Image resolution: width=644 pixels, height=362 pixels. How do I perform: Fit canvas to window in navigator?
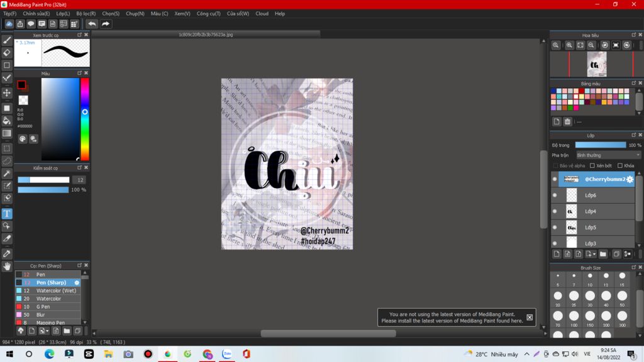click(x=580, y=45)
